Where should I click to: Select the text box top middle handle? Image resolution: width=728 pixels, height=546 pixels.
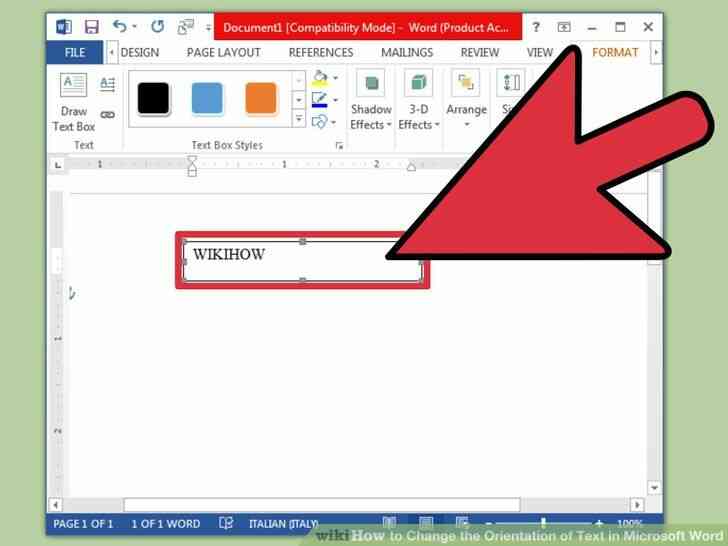point(303,241)
